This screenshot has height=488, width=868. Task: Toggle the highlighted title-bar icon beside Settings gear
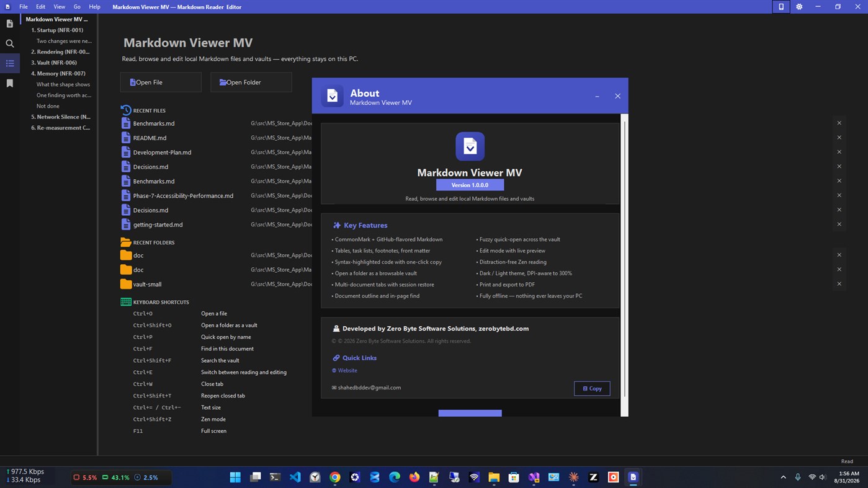pyautogui.click(x=781, y=7)
